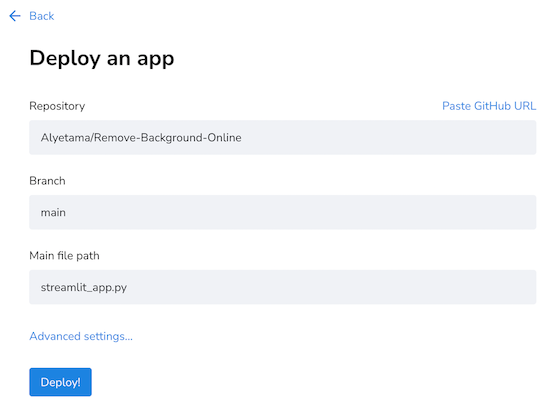
Task: Place cursor after '.py' in file path
Action: pos(128,288)
